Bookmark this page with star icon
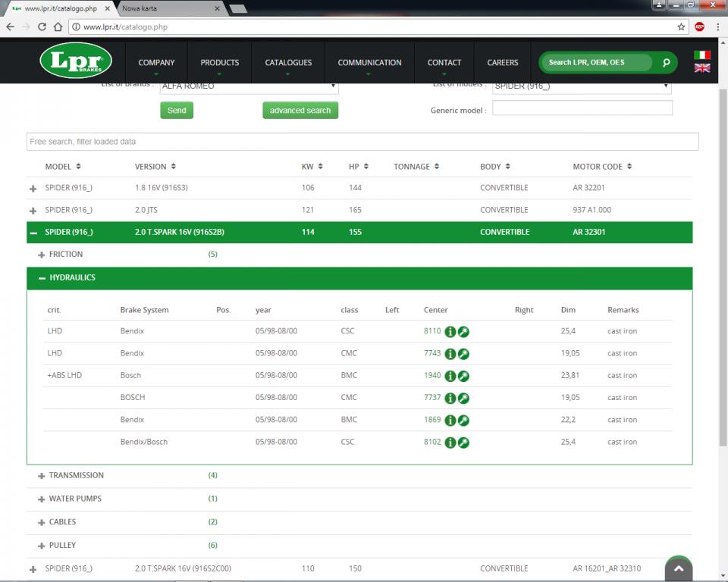 [x=681, y=27]
